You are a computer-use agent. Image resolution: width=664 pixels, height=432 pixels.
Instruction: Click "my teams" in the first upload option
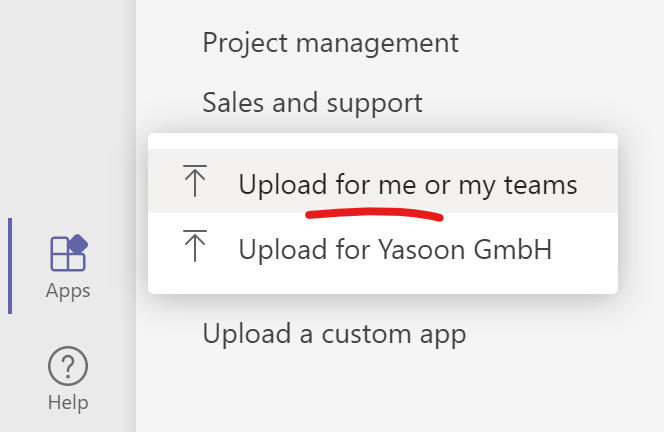click(x=517, y=184)
